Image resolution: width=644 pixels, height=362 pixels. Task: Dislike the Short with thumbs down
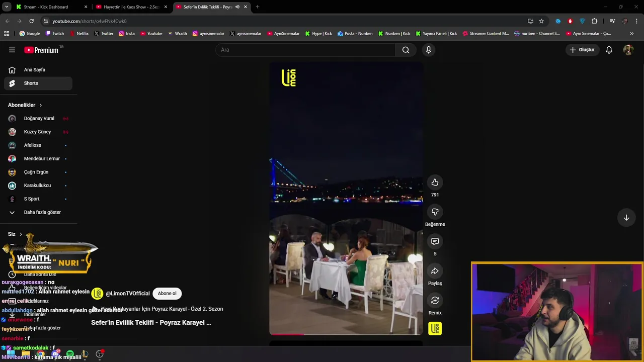[435, 212]
